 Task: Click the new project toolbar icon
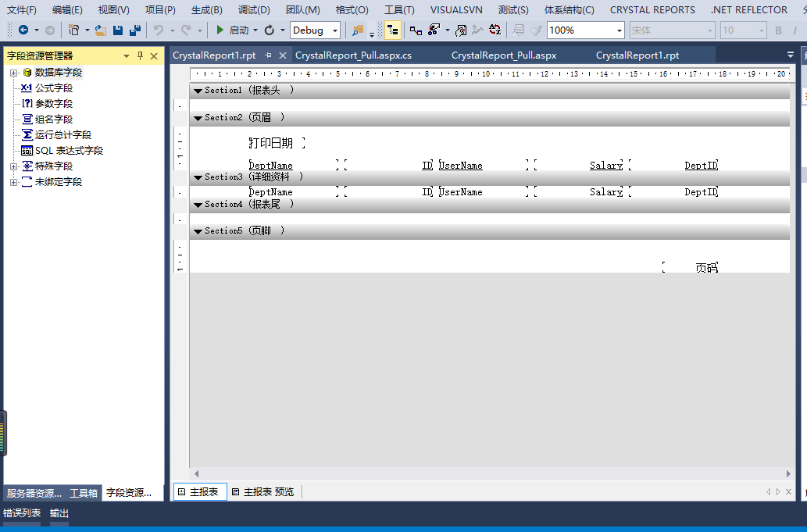click(74, 30)
